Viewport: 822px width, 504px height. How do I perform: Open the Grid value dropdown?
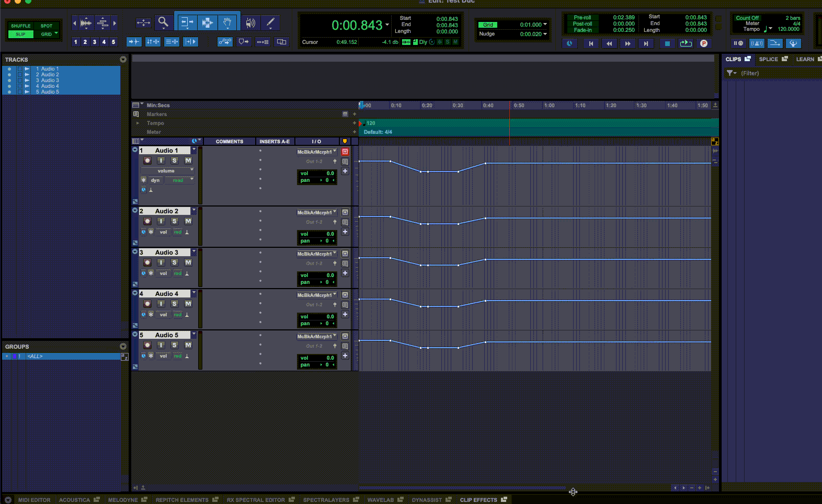(x=545, y=25)
